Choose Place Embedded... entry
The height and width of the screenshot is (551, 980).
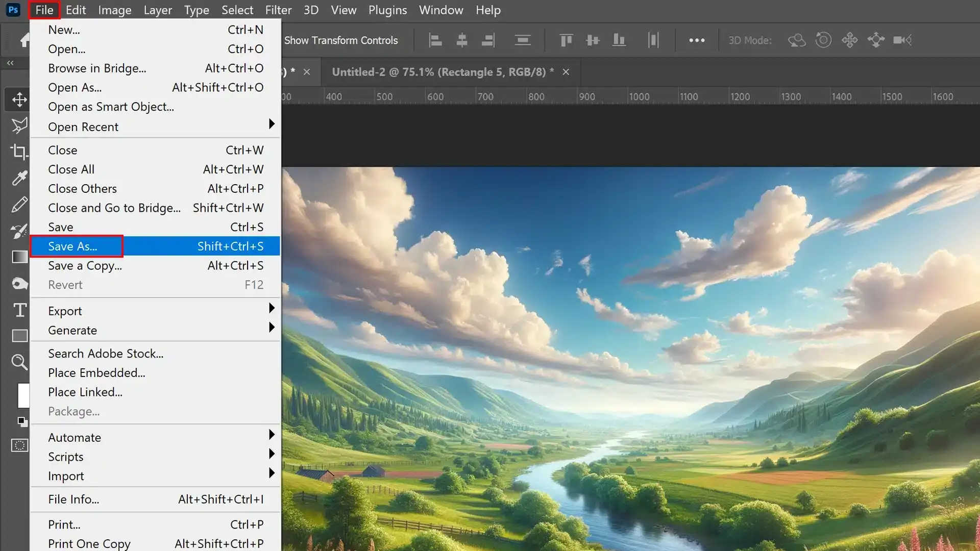(155, 372)
